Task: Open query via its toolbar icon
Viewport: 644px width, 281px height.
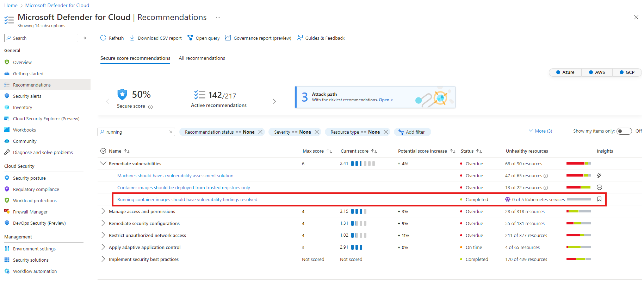Action: coord(190,38)
